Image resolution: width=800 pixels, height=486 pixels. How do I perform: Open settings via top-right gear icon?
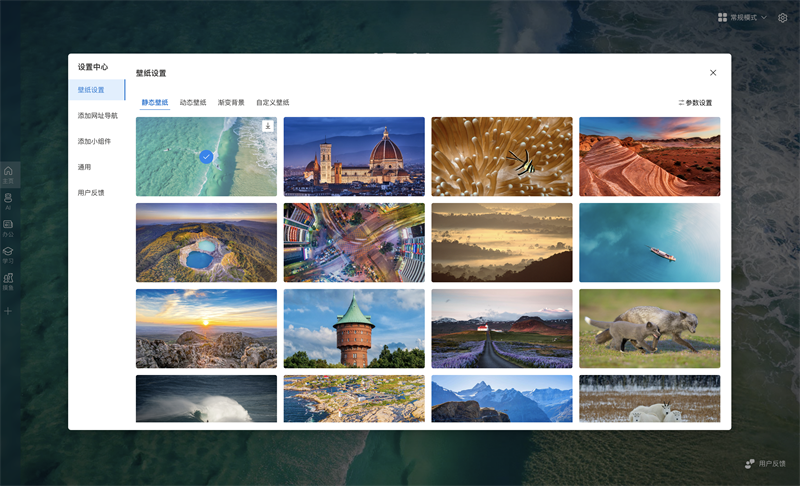point(783,18)
